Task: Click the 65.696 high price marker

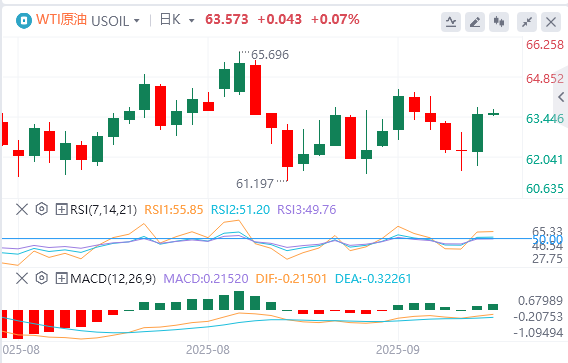Action: point(270,55)
